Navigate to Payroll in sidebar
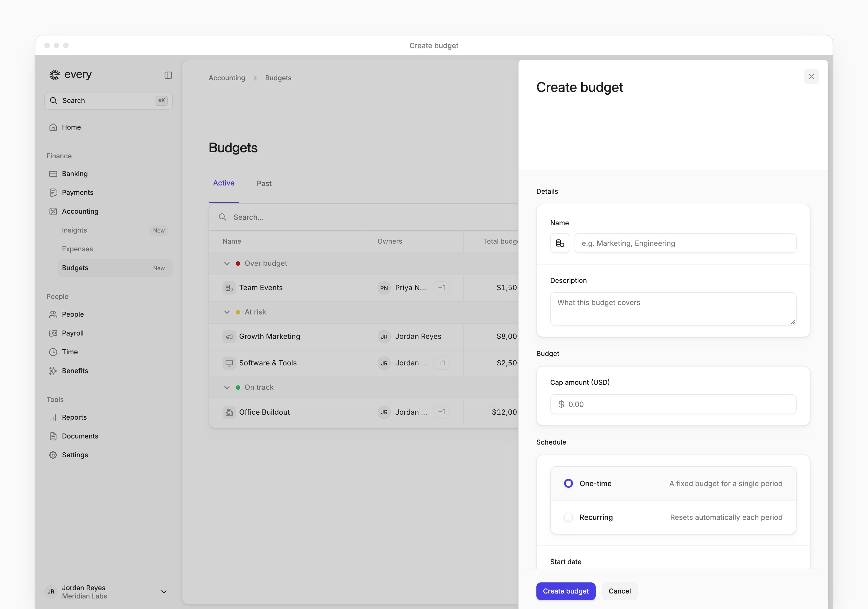Viewport: 868px width, 609px height. coord(108,333)
